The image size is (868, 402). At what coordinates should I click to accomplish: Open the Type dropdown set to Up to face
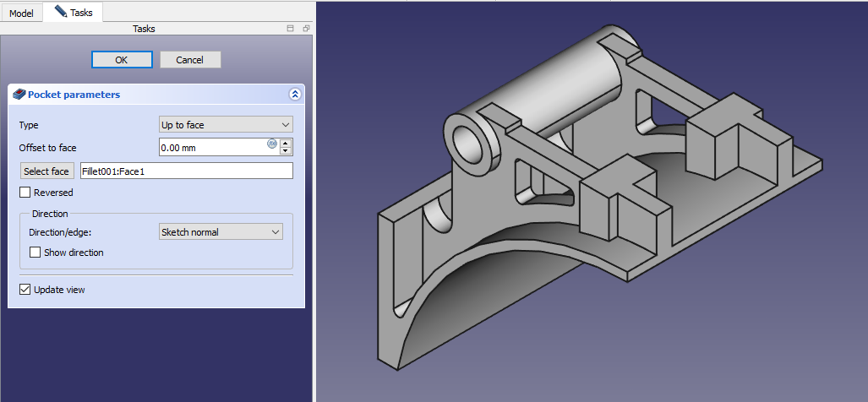(226, 125)
